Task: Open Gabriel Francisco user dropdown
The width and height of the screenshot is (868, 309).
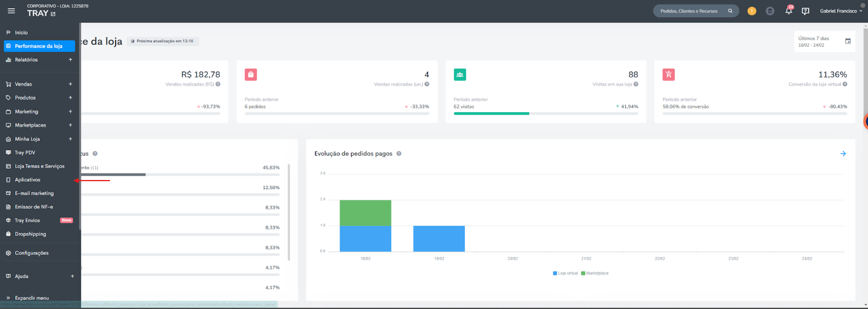Action: click(x=841, y=11)
